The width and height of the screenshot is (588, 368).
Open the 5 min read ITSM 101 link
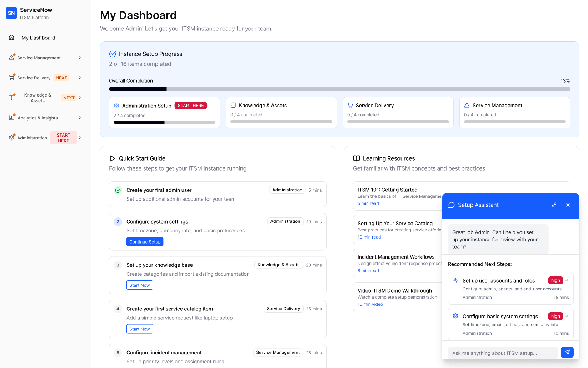(x=368, y=203)
